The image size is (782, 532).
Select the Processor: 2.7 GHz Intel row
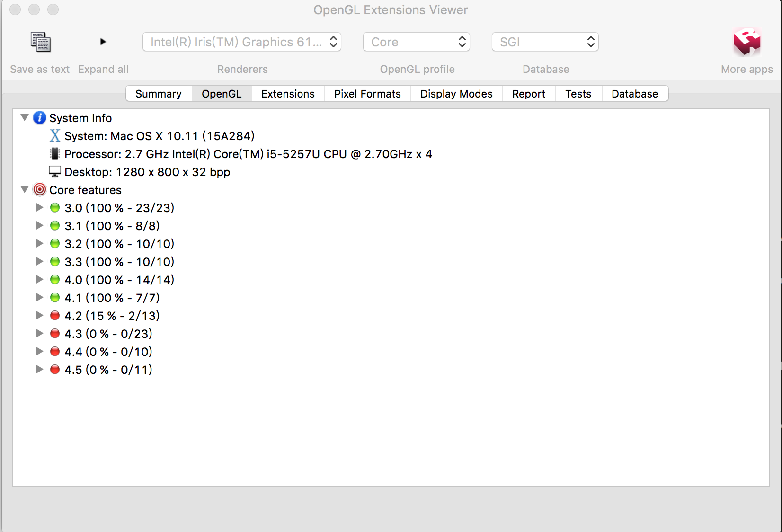pos(248,154)
